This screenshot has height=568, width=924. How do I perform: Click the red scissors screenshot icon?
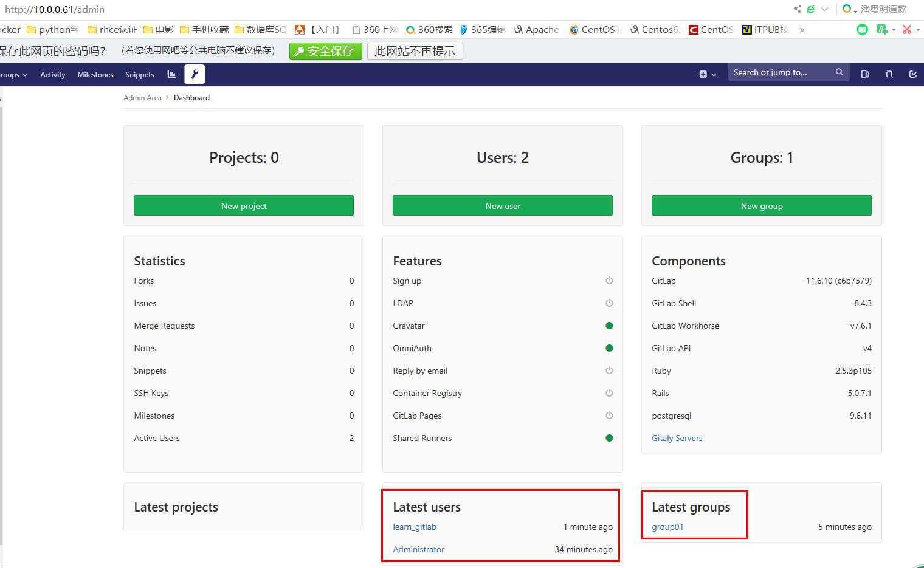[x=906, y=29]
